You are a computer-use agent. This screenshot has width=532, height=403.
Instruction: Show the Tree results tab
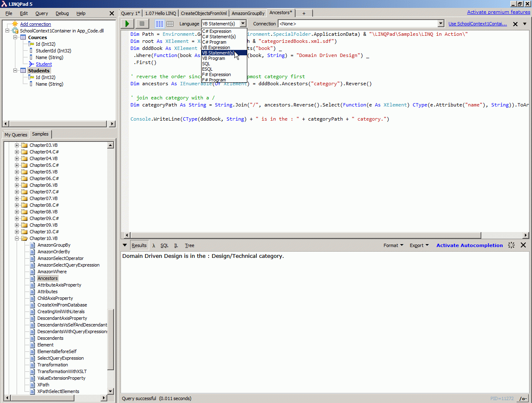190,245
